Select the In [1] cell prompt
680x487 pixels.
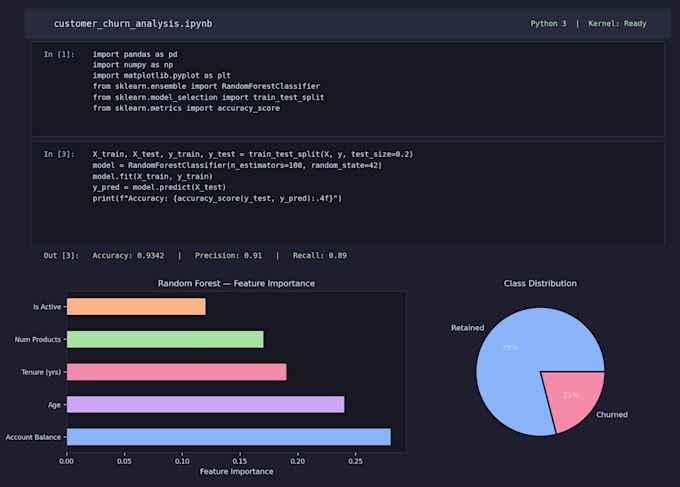pos(59,54)
